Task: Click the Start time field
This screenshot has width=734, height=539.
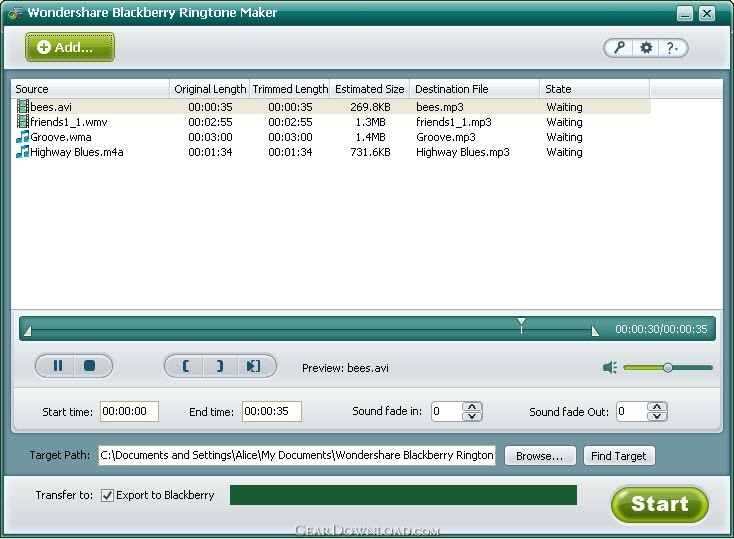Action: point(129,411)
